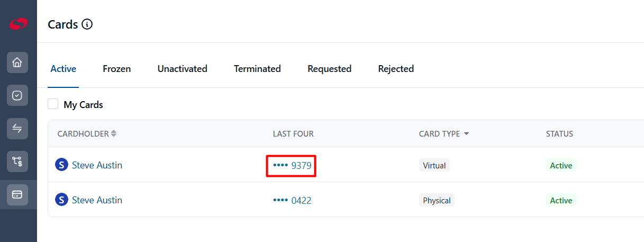Click the info icon next to Cards
This screenshot has height=242, width=644.
[x=87, y=24]
